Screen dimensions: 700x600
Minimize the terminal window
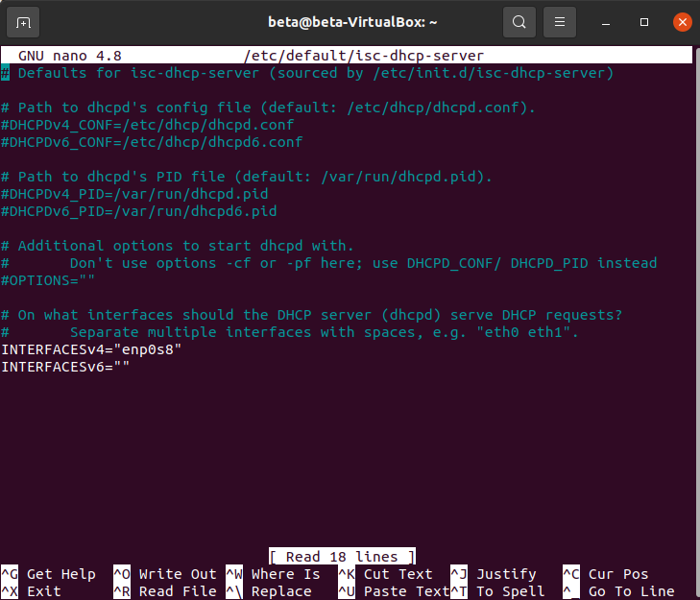(605, 22)
